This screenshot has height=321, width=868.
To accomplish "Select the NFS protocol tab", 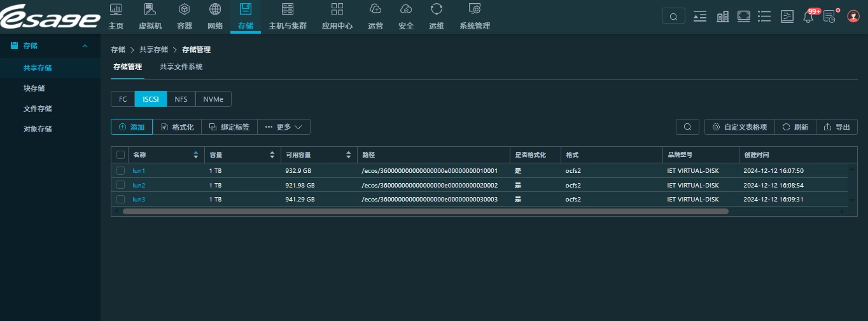I will pos(181,99).
